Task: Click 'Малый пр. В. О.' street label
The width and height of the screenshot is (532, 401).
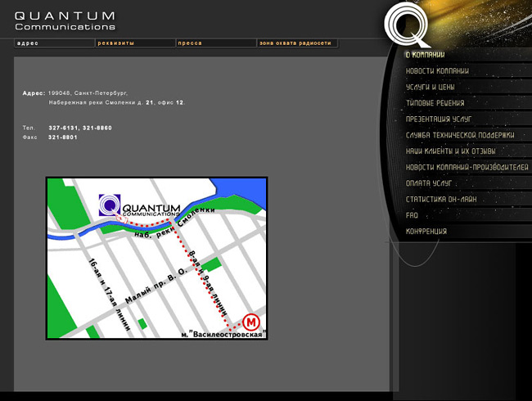Action: pyautogui.click(x=156, y=286)
